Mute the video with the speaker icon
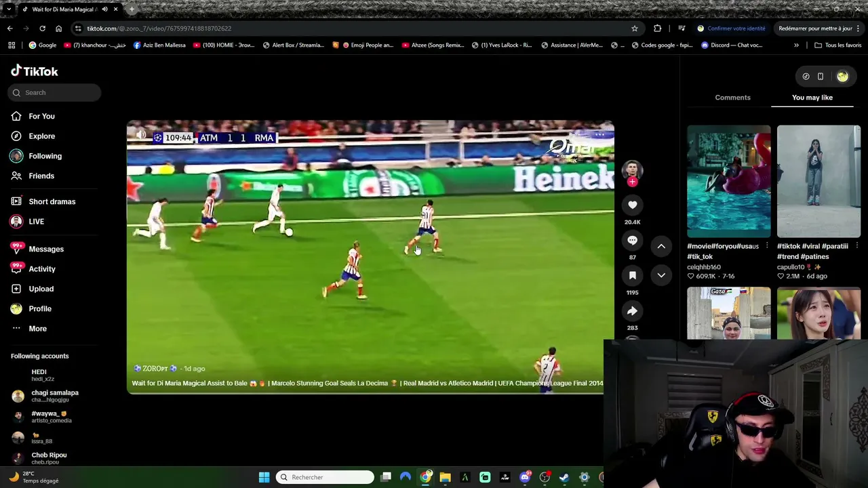The image size is (868, 488). (x=141, y=135)
